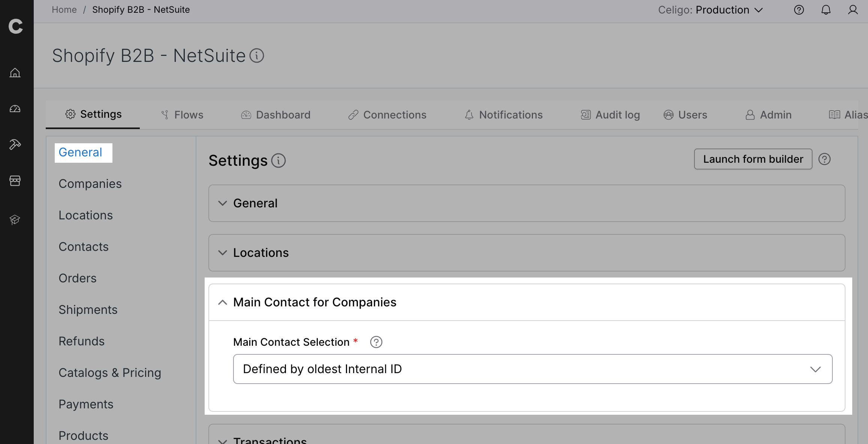Viewport: 868px width, 444px height.
Task: Switch to the Audit log tab
Action: point(610,115)
